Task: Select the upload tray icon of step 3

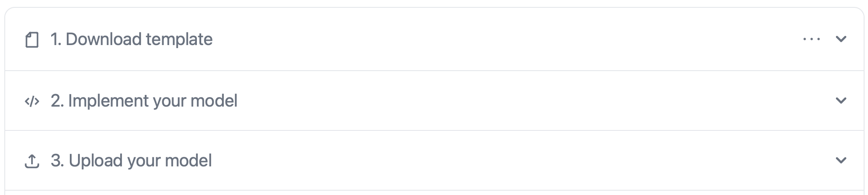Action: (32, 161)
